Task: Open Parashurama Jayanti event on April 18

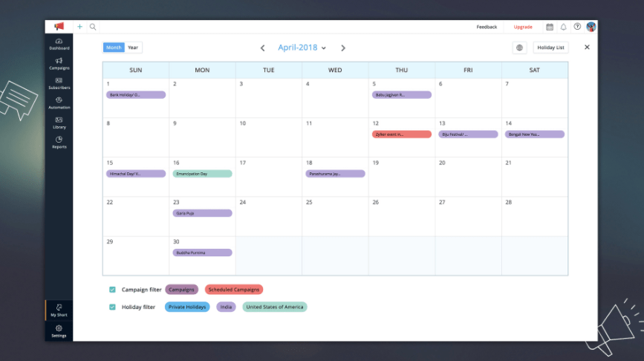Action: [335, 174]
